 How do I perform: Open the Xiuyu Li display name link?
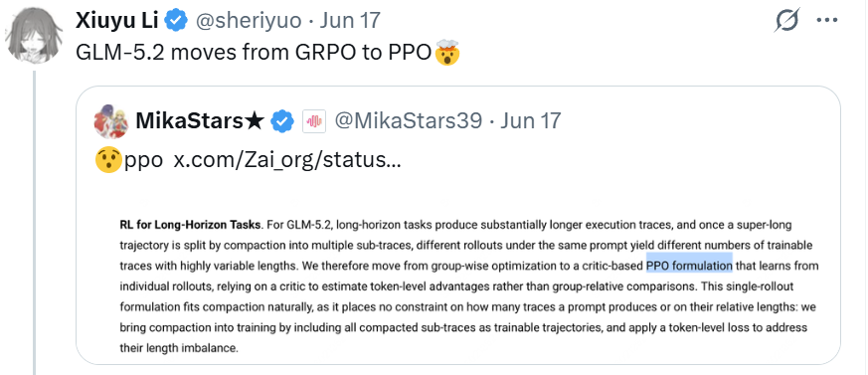tap(117, 21)
